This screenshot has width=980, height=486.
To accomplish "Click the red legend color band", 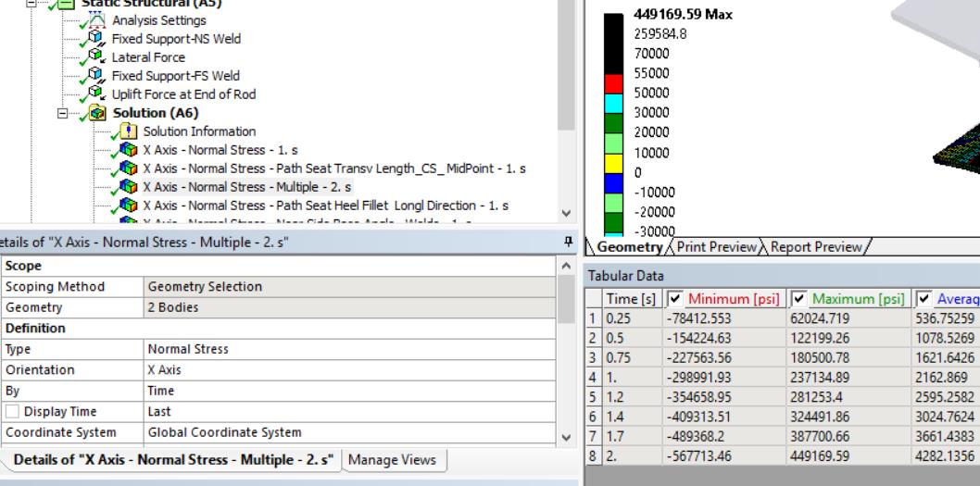I will coord(614,84).
